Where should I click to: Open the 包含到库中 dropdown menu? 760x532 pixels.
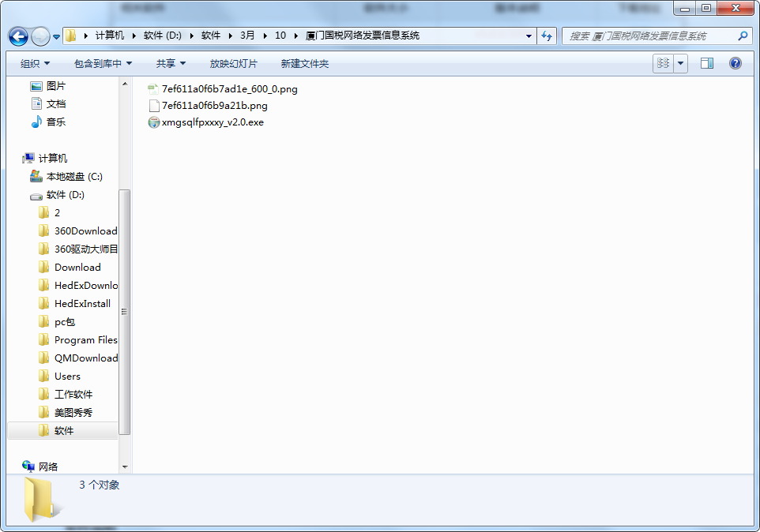coord(103,63)
